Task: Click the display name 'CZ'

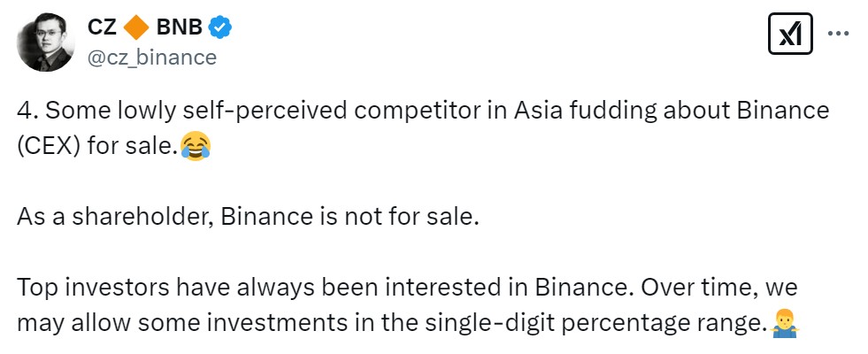Action: point(102,28)
